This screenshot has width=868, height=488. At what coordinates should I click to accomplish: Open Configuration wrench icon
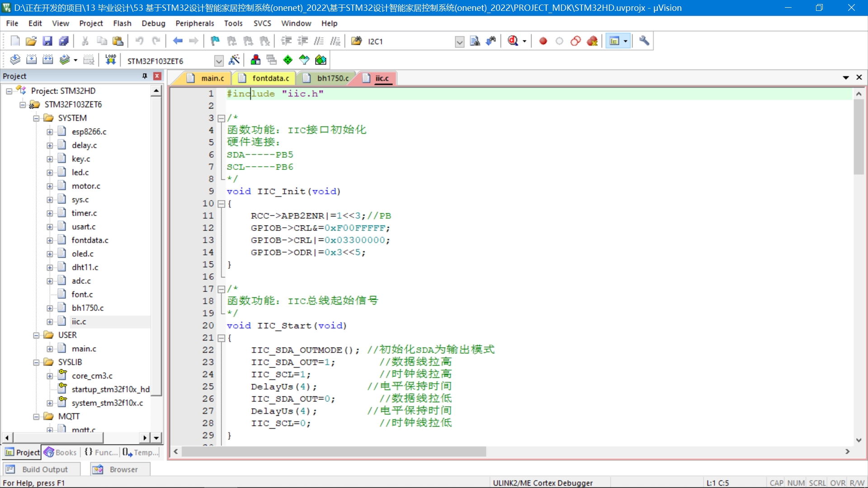pos(644,41)
